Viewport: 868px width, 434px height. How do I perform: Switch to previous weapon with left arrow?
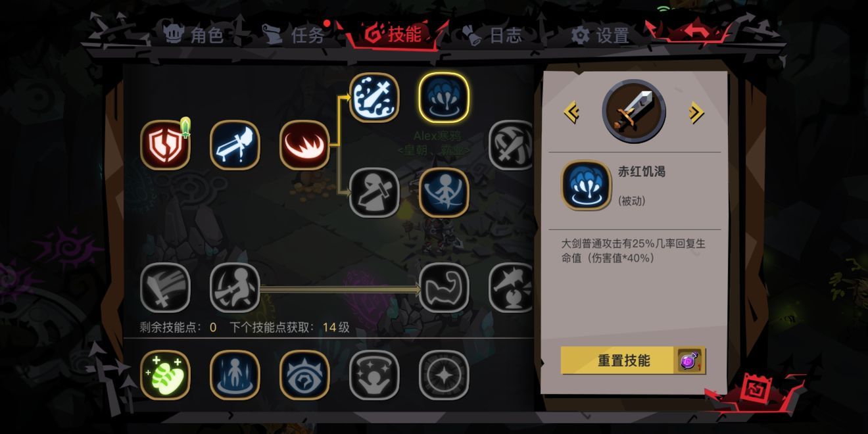pyautogui.click(x=571, y=112)
